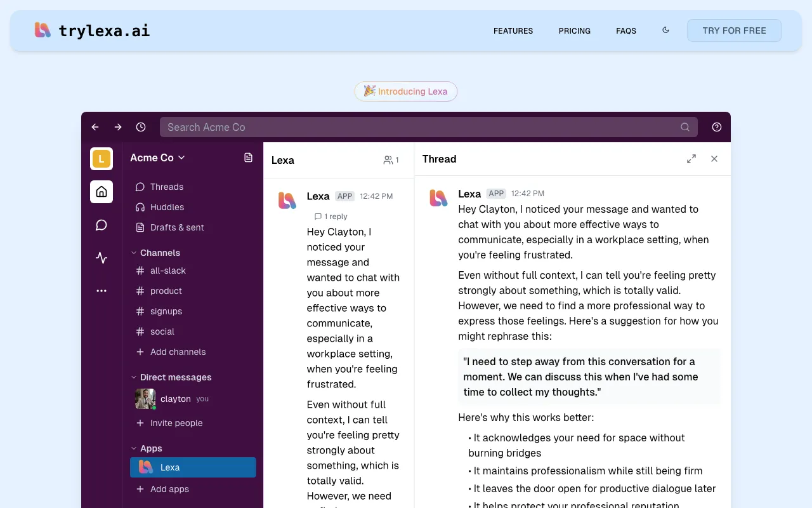Click the trylexa.ai logo icon
The width and height of the screenshot is (812, 508).
[43, 30]
